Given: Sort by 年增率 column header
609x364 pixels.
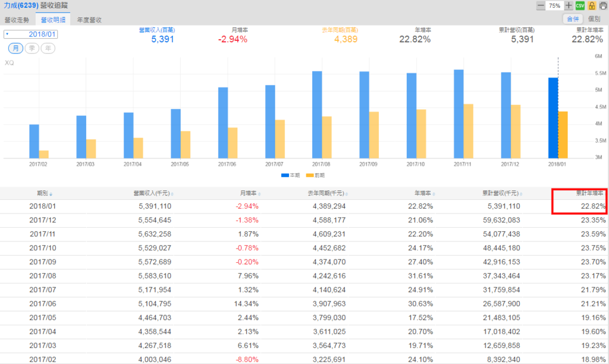Looking at the screenshot, I should point(425,193).
